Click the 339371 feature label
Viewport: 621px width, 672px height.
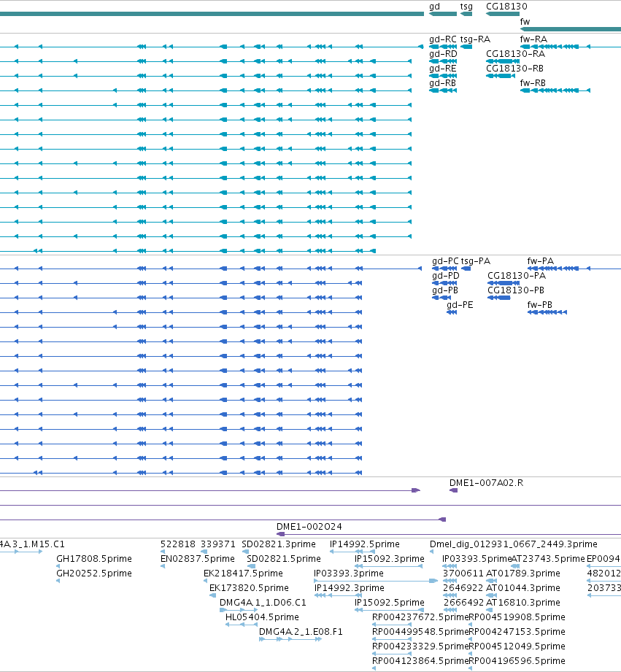click(218, 544)
